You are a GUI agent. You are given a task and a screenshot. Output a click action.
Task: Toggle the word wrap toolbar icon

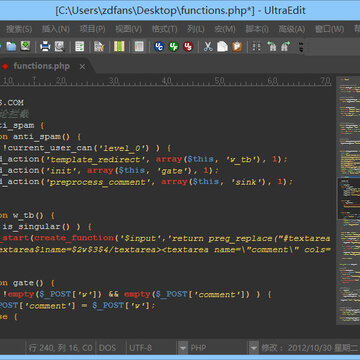(x=79, y=46)
